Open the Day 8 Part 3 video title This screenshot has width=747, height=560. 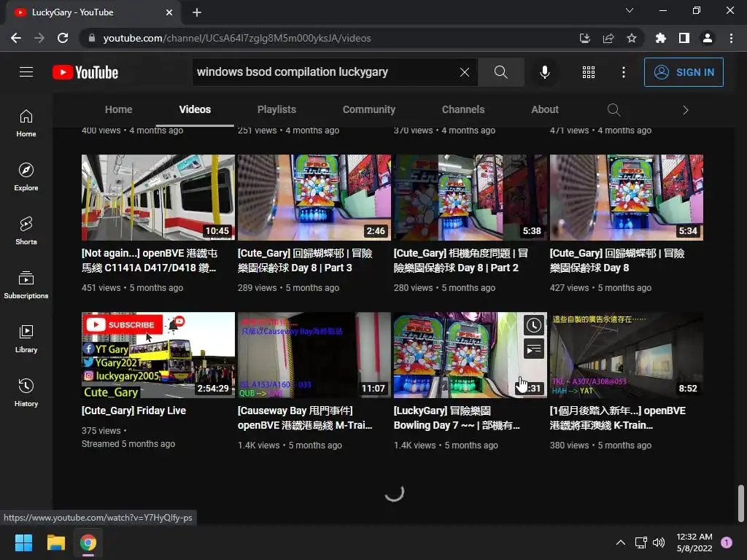coord(305,260)
